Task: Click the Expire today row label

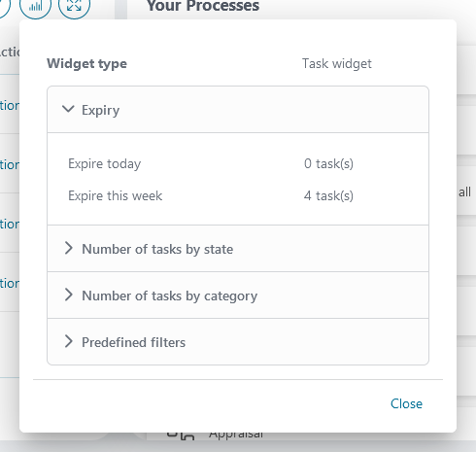Action: (x=104, y=163)
